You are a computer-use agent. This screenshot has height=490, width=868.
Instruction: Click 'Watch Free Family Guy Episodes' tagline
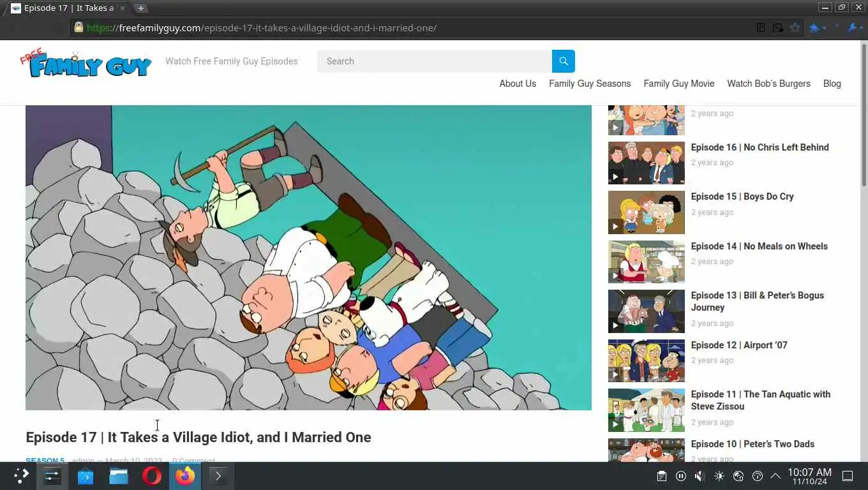232,61
